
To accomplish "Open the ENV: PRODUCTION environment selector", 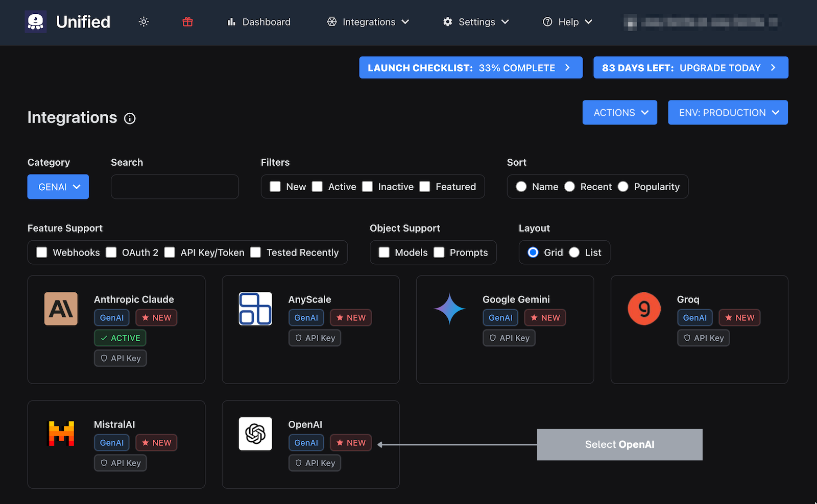I will [x=727, y=112].
